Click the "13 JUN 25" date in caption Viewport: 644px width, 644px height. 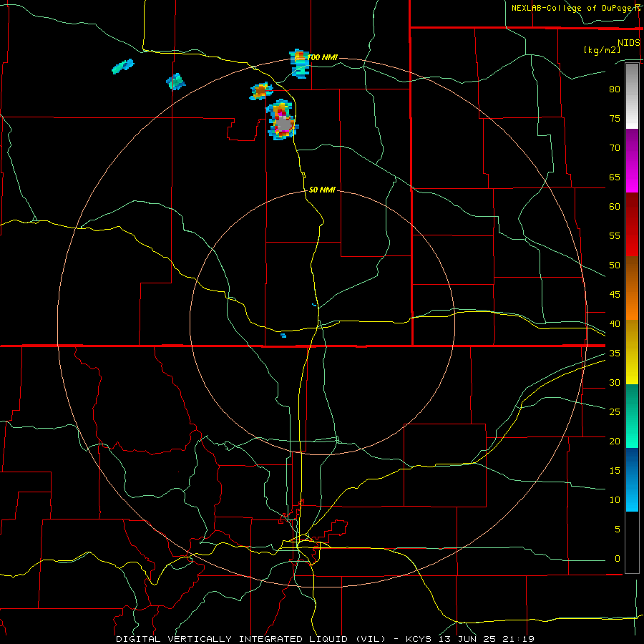467,639
